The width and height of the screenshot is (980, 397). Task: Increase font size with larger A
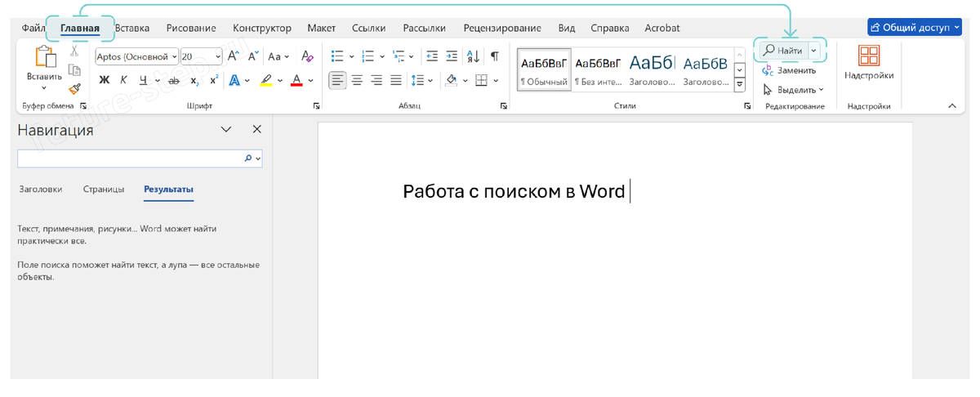[x=234, y=56]
